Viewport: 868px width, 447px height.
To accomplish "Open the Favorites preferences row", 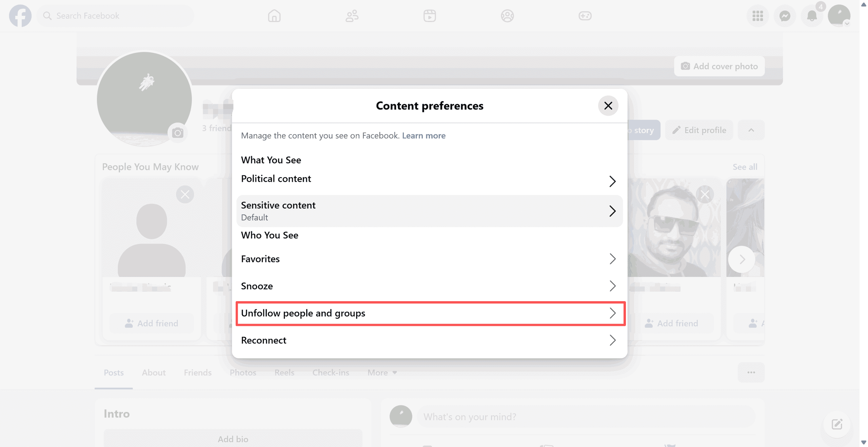I will coord(429,259).
